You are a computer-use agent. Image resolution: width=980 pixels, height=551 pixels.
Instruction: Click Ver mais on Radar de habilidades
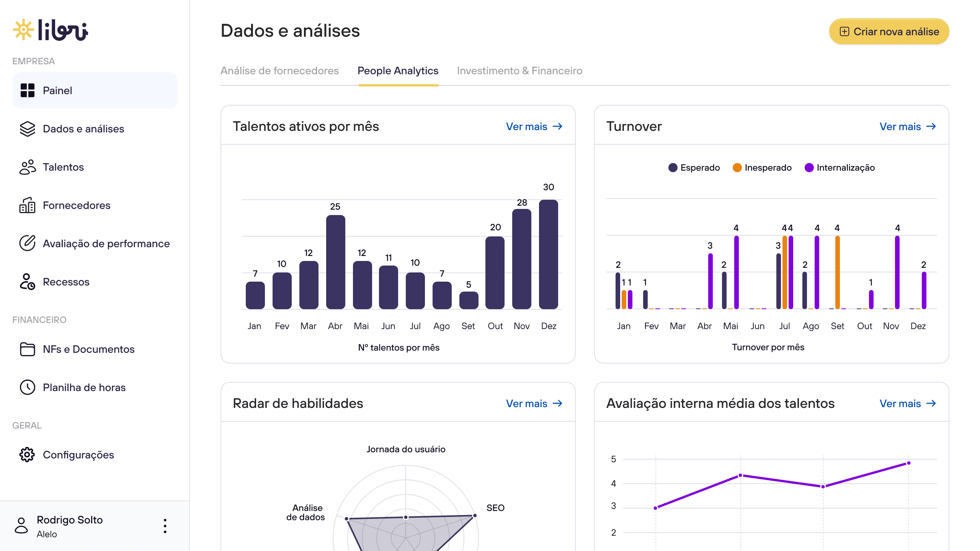coord(534,404)
